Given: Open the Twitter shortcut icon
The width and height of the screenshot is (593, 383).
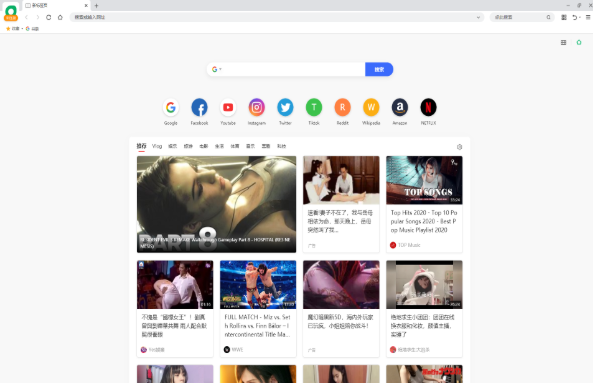Looking at the screenshot, I should tap(285, 108).
